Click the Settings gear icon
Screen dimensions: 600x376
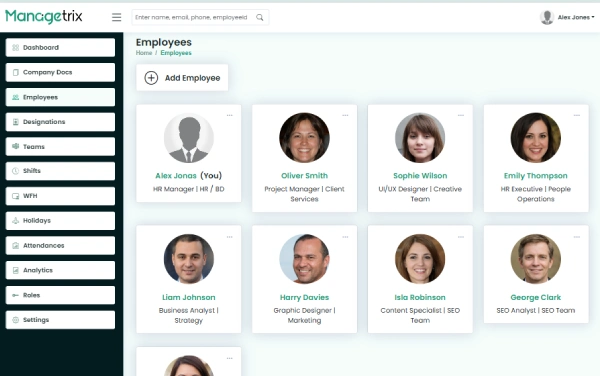(x=15, y=320)
